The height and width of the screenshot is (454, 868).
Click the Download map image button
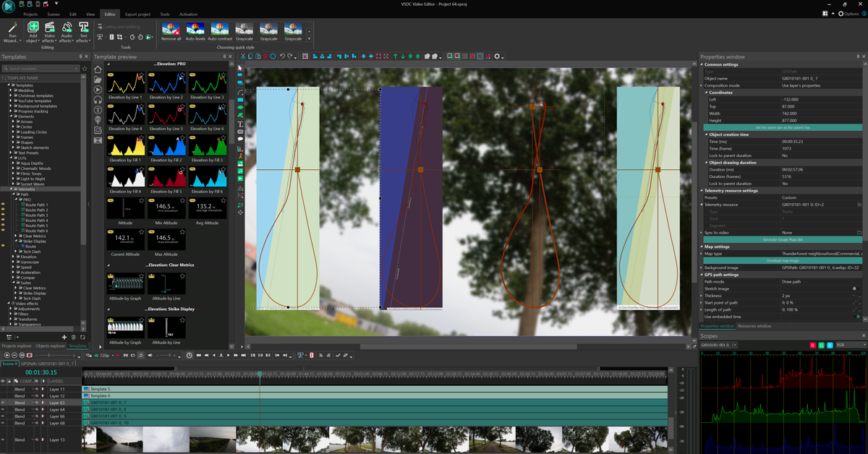[782, 260]
